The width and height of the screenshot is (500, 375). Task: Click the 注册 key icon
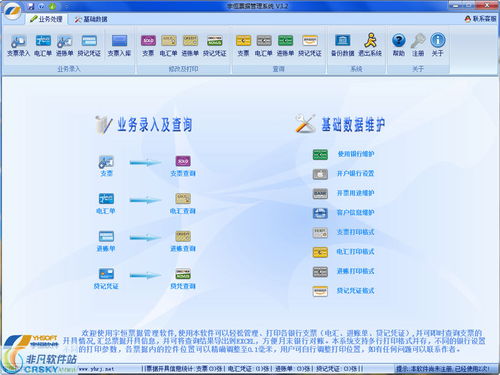[418, 46]
